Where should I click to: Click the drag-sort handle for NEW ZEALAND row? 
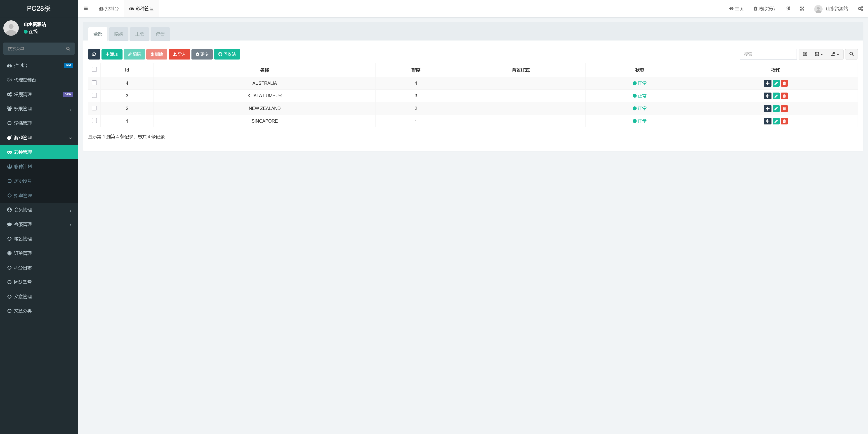767,109
